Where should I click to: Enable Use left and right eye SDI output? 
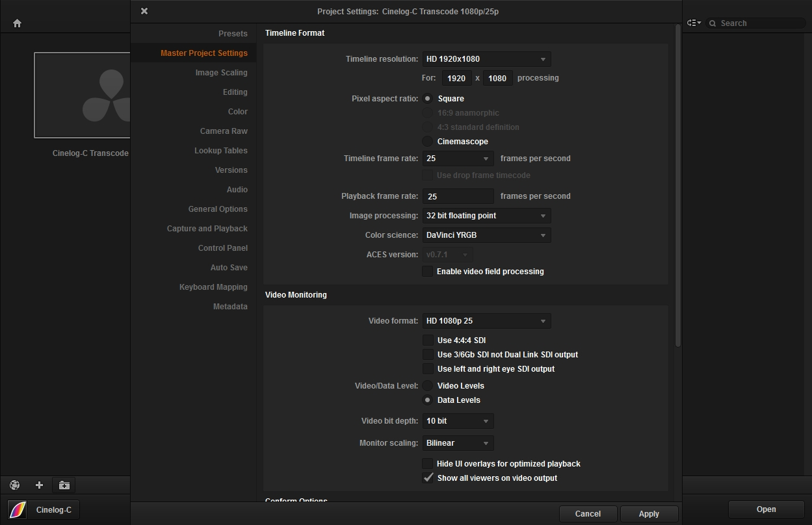pyautogui.click(x=427, y=369)
